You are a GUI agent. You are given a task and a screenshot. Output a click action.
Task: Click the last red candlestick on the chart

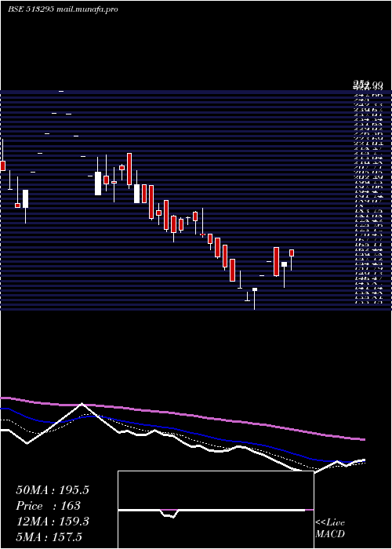tap(292, 253)
